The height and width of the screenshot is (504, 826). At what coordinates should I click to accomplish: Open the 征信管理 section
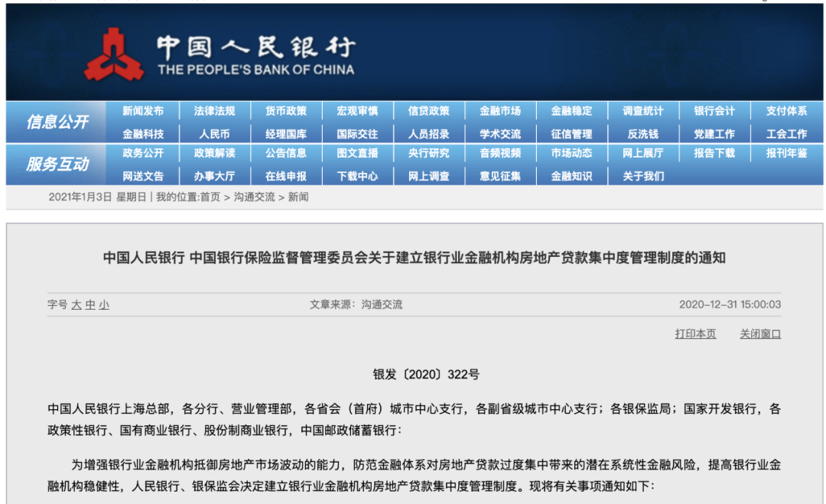[x=571, y=132]
